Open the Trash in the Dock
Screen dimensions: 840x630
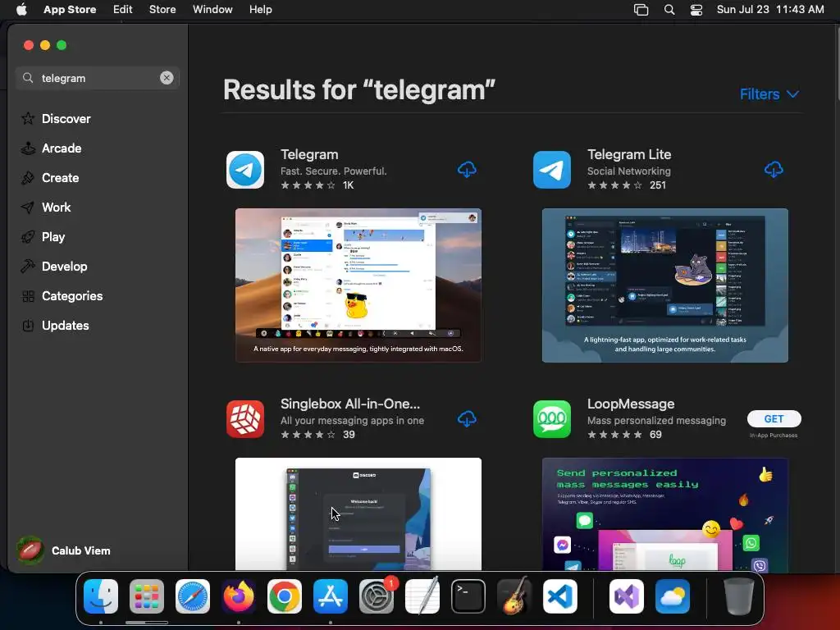739,596
